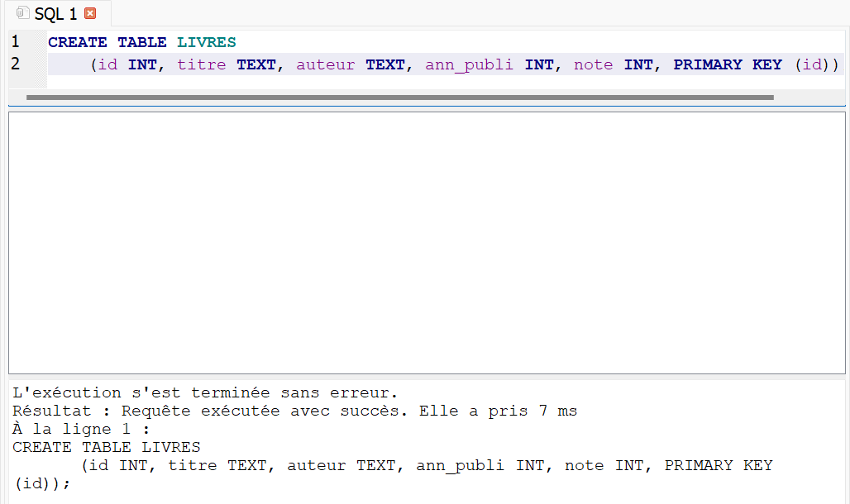Click the TABLE keyword on editor line 1
This screenshot has width=850, height=504.
coord(141,42)
